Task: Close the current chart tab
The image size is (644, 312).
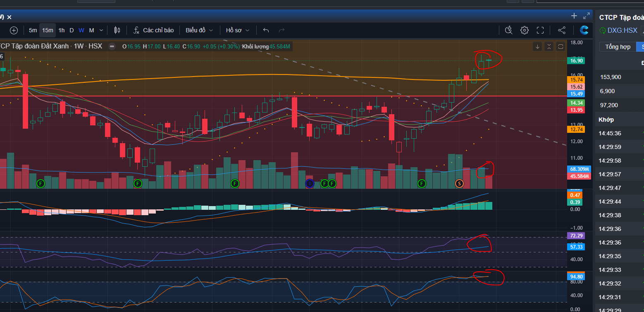Action: click(9, 17)
